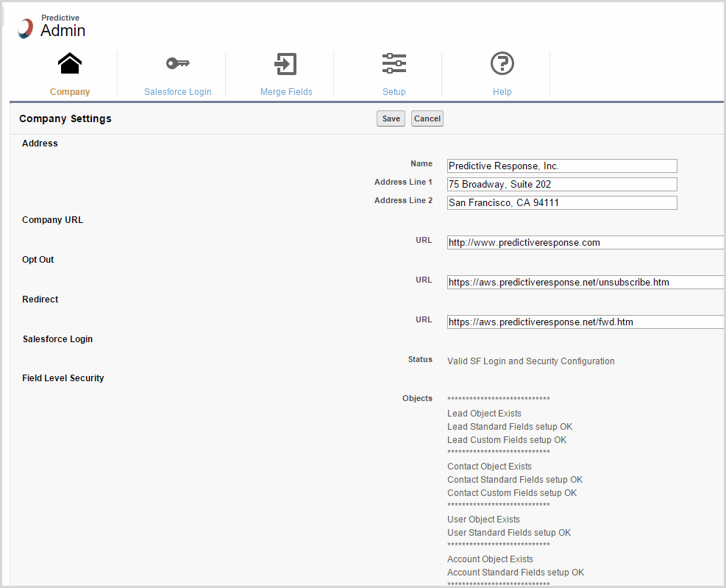Click the Setup sliders icon
Screen dimensions: 726x588
(394, 64)
